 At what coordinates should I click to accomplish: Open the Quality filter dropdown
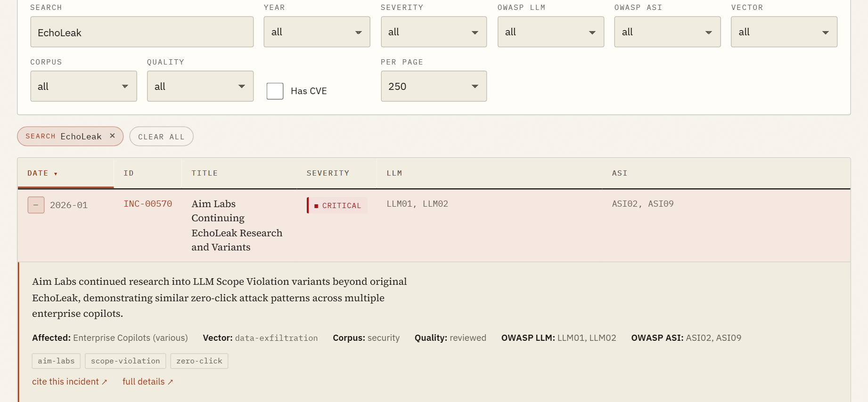[200, 86]
